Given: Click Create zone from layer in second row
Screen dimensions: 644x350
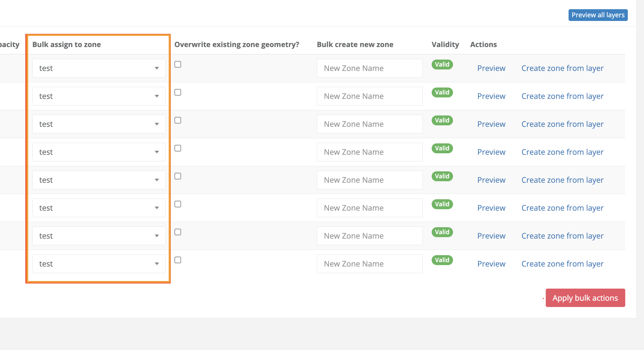Looking at the screenshot, I should coord(562,96).
